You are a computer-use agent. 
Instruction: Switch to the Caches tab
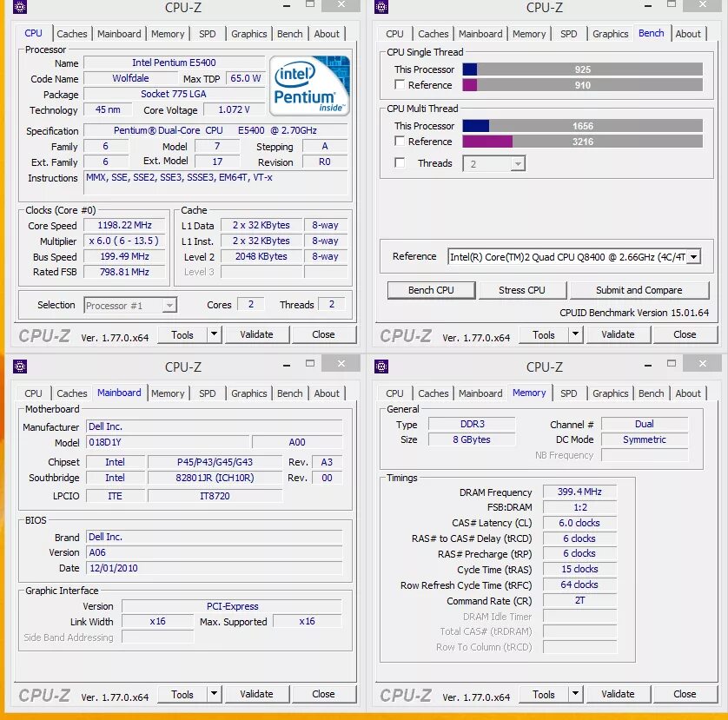point(72,33)
